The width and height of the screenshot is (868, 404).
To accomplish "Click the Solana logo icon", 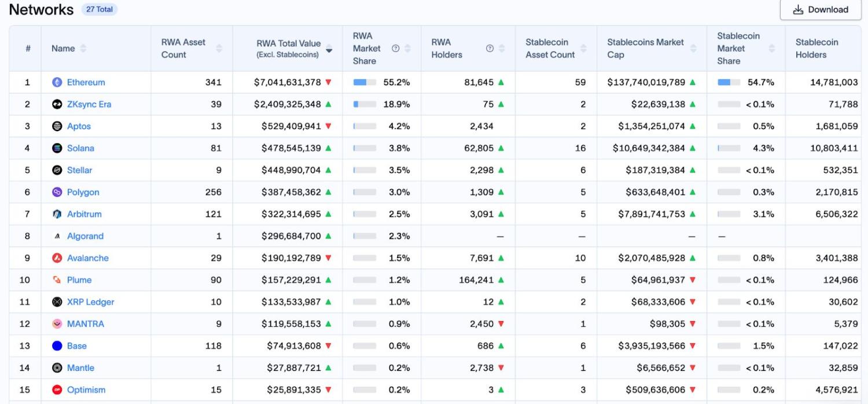I will pyautogui.click(x=57, y=148).
